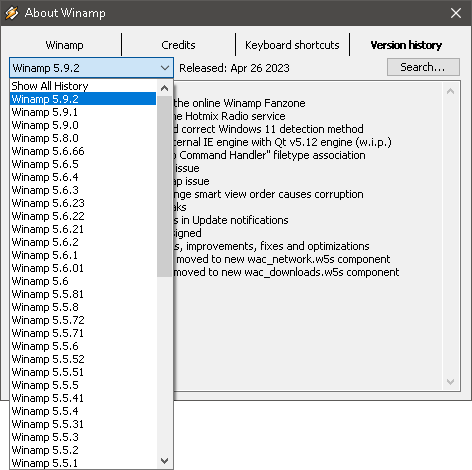
Task: Click the online Winamp Fanzone changelog line
Action: [239, 103]
